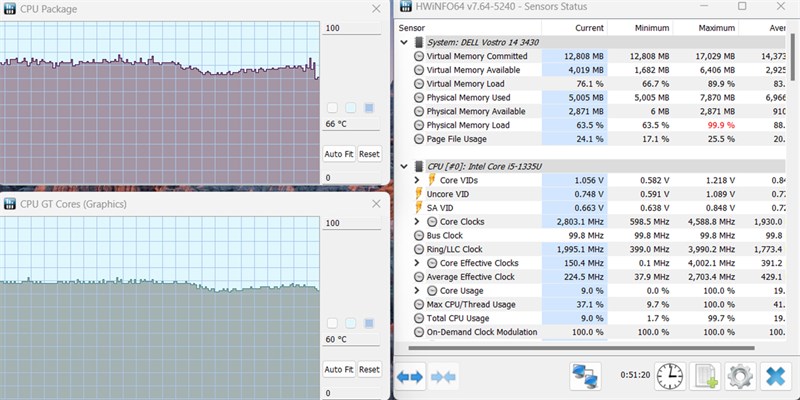Click the SA VID lightning bolt icon
Viewport: 800px width, 400px height.
coord(419,208)
